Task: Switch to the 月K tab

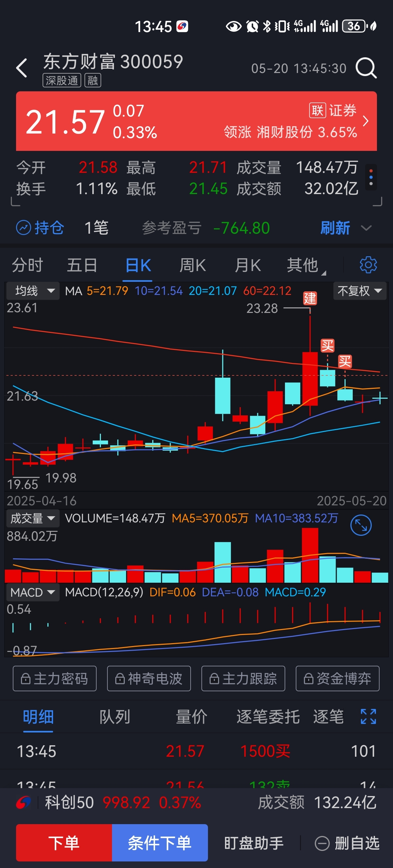Action: click(247, 265)
